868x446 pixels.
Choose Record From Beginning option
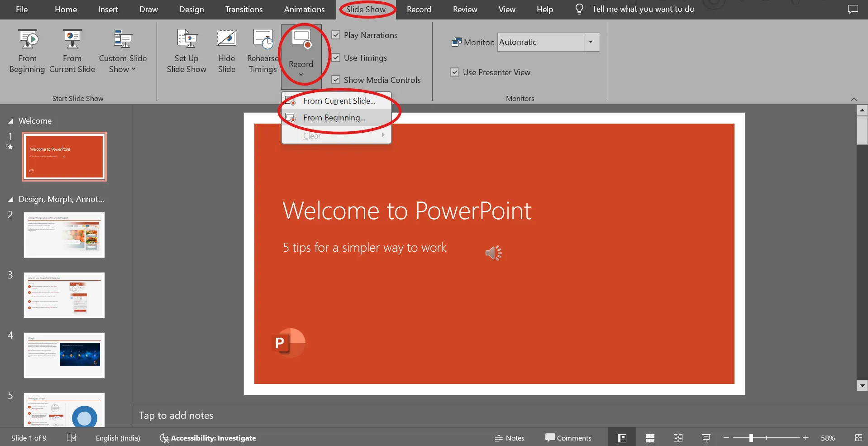[336, 118]
